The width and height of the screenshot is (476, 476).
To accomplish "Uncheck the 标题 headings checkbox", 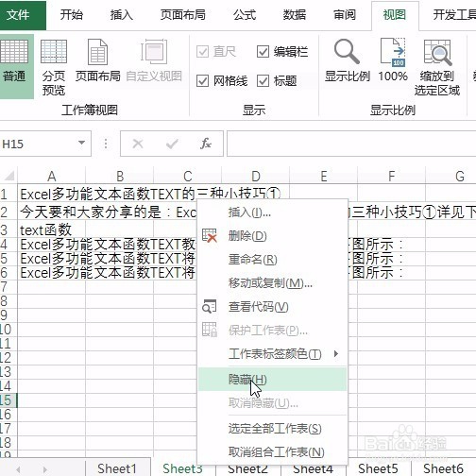I will coord(263,81).
